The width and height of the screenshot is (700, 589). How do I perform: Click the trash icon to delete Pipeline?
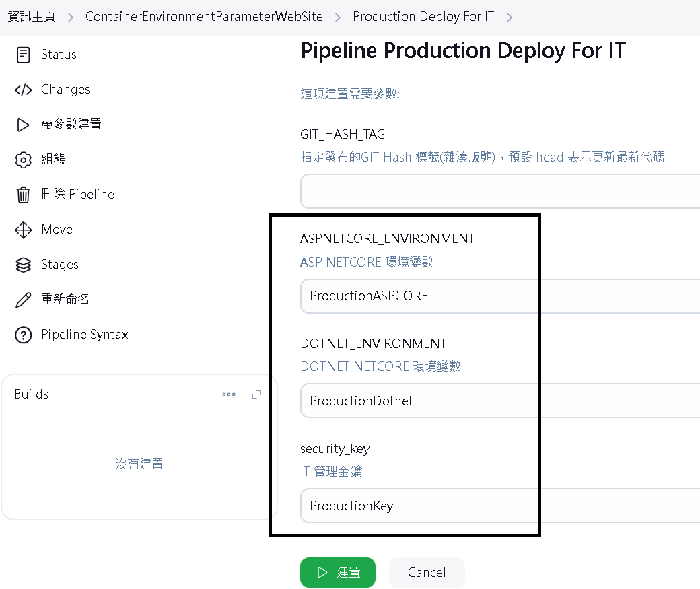[x=23, y=195]
